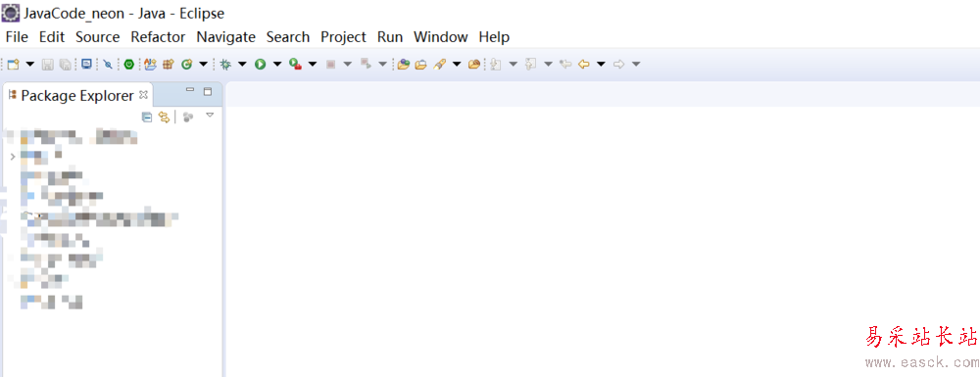Image resolution: width=980 pixels, height=377 pixels.
Task: Open the Navigate menu
Action: (x=225, y=37)
